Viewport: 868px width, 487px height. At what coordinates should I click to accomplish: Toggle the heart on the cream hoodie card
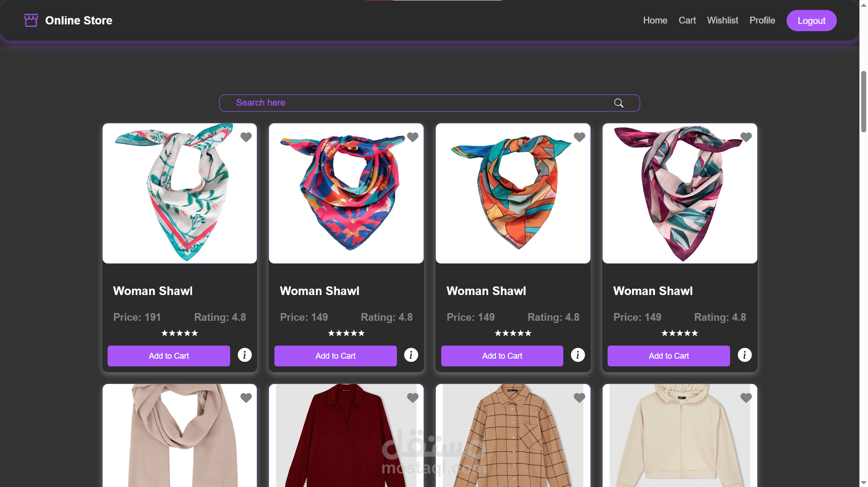746,398
